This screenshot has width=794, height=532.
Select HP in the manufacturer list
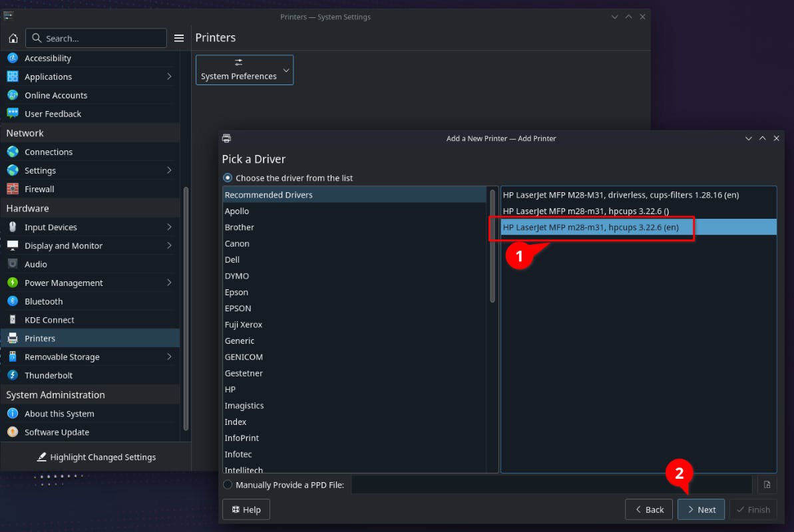point(355,389)
